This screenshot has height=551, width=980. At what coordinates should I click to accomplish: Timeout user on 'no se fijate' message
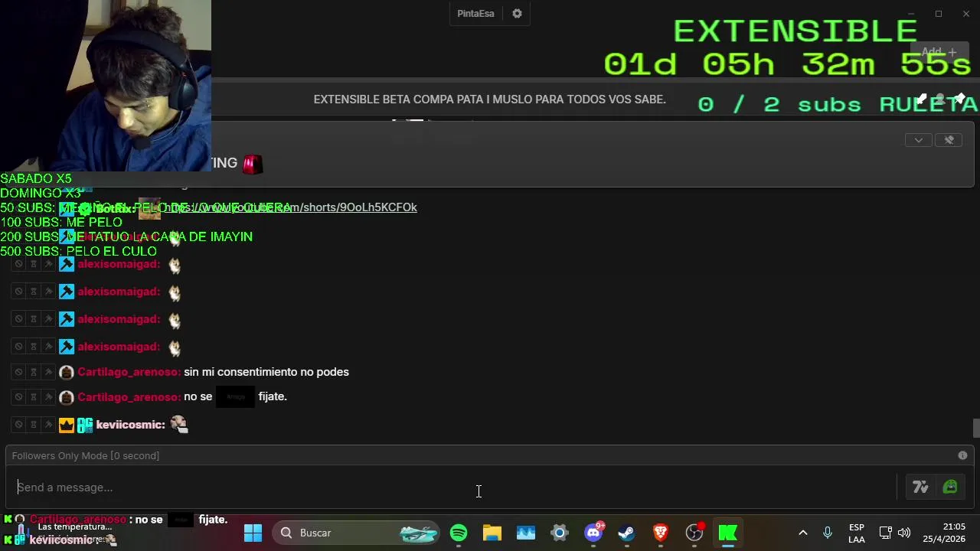pos(34,397)
